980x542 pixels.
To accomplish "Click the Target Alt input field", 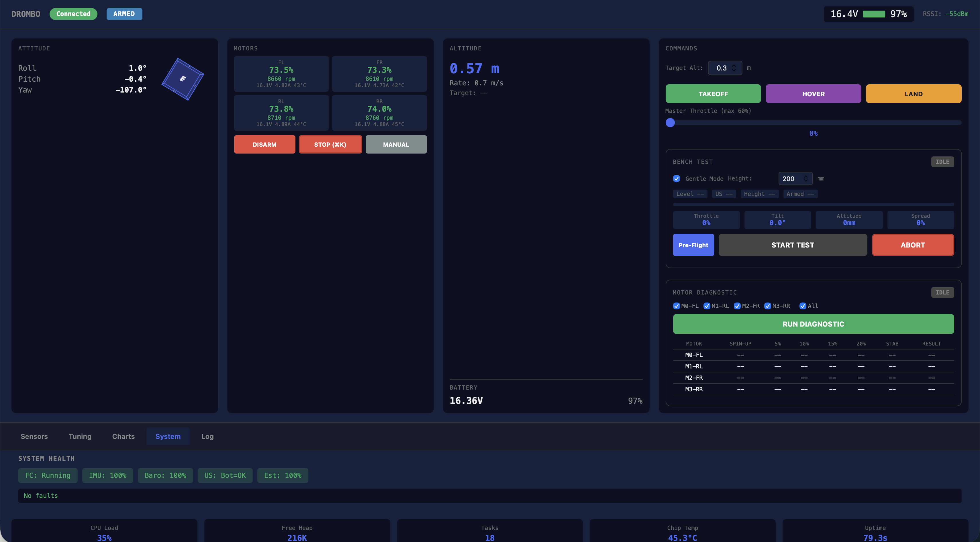I will (725, 68).
